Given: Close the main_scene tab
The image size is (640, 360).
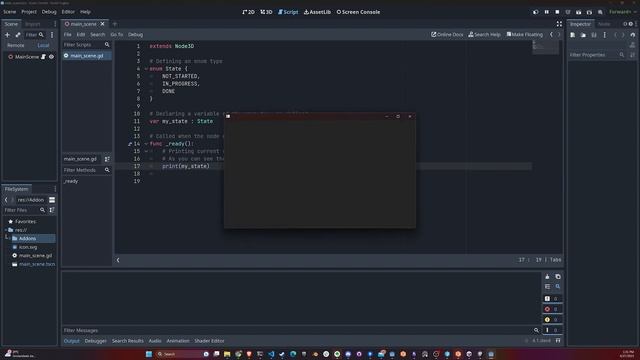Looking at the screenshot, I should [x=102, y=24].
